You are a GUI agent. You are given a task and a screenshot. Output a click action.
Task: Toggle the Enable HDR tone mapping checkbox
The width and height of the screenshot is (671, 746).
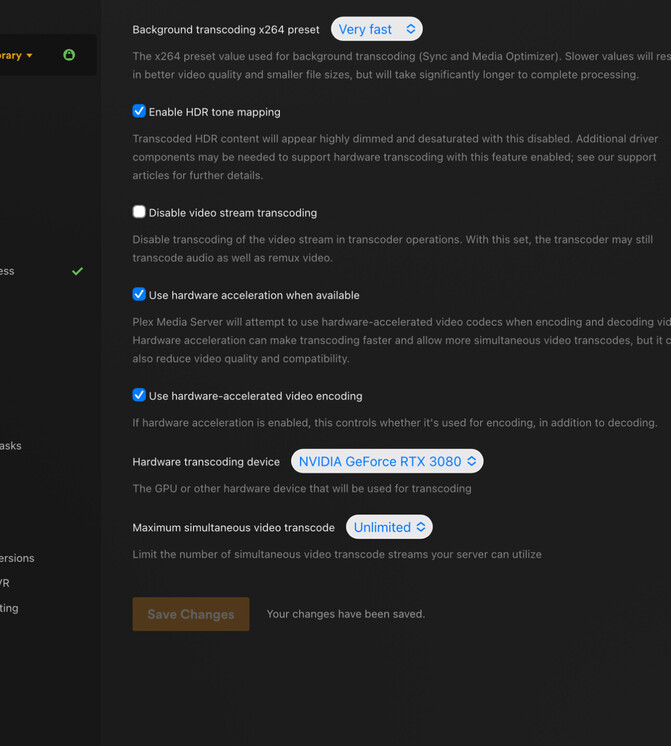pos(139,111)
